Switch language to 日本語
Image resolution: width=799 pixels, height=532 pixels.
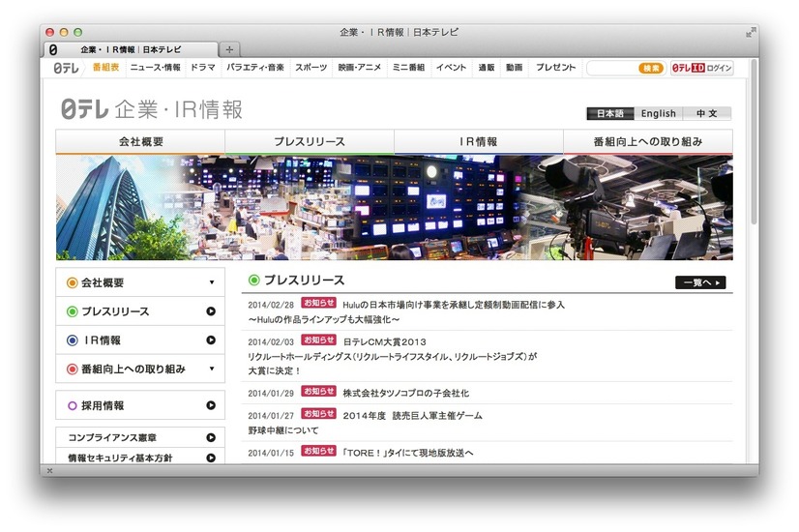coord(610,113)
